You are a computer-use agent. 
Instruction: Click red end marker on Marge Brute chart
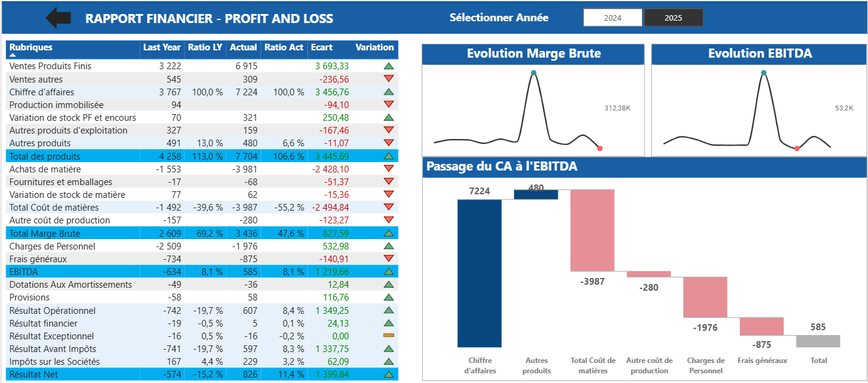click(600, 148)
